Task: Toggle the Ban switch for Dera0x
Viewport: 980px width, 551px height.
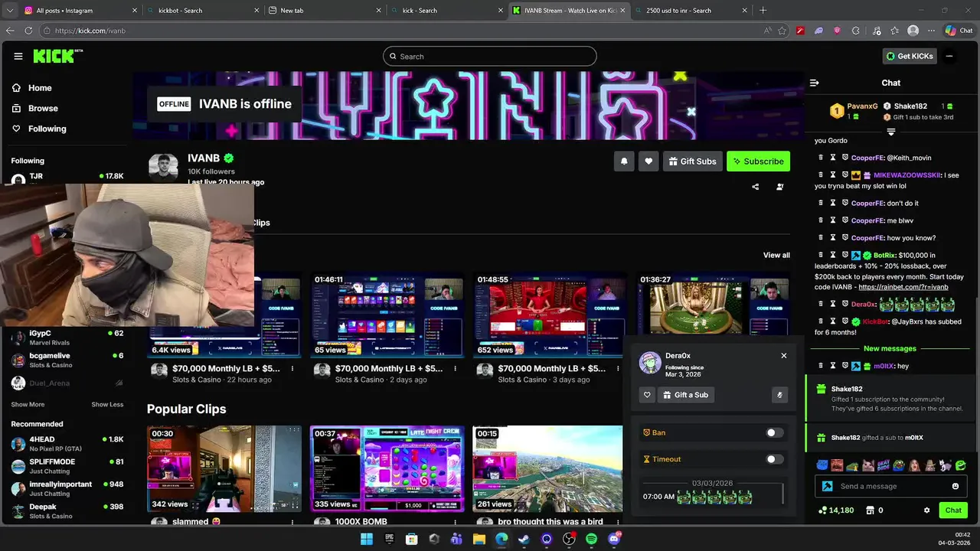Action: pyautogui.click(x=775, y=432)
